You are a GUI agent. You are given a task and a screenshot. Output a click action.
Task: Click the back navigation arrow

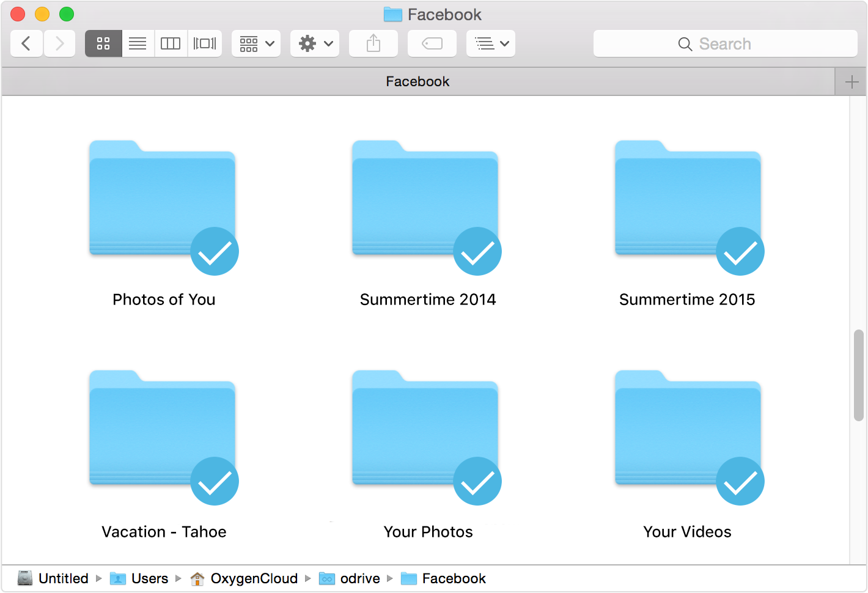26,43
